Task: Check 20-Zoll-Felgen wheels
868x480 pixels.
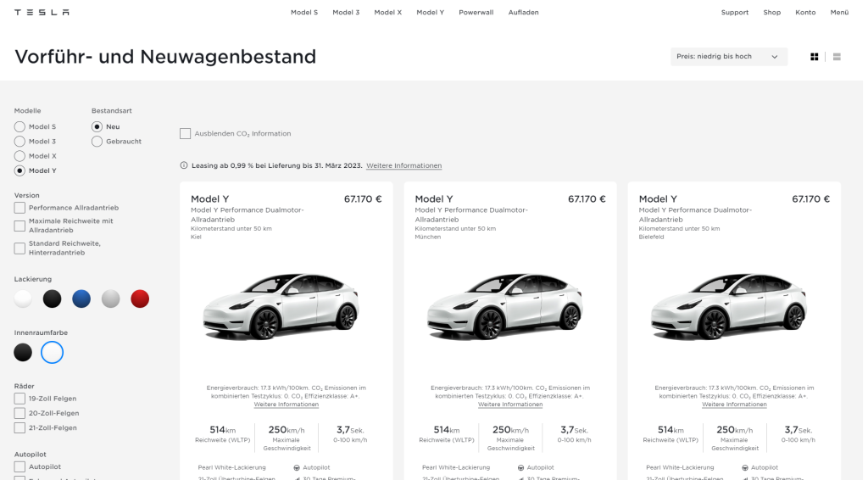Action: (20, 413)
